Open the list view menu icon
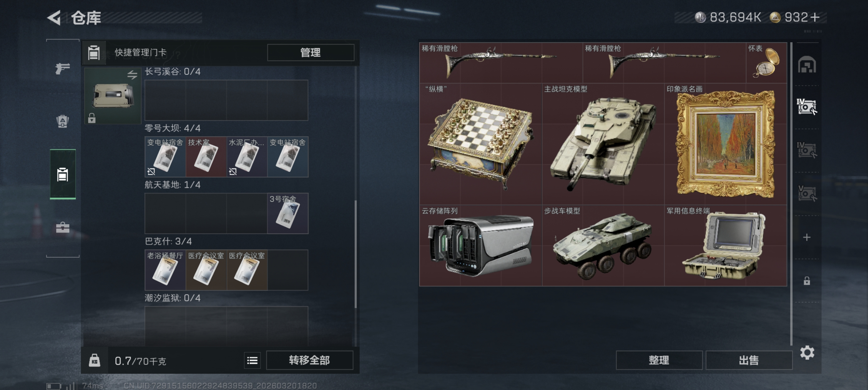The image size is (868, 390). (x=252, y=361)
